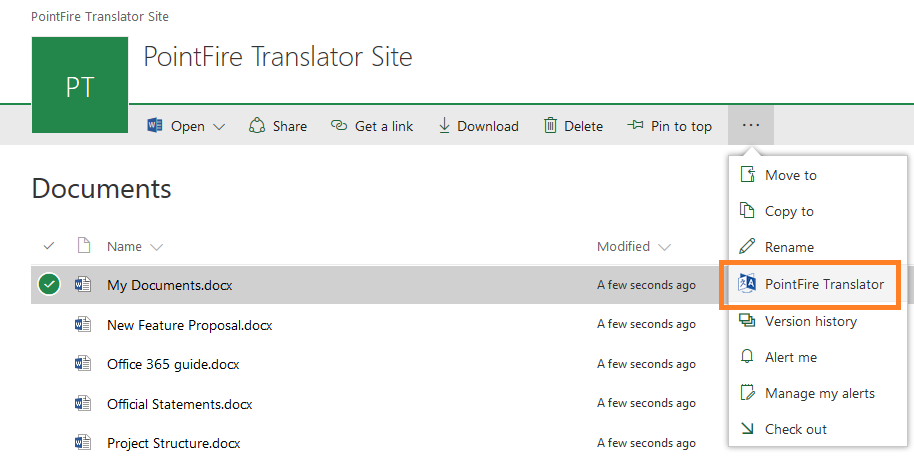Screen dimensions: 914x470
Task: Open Office 365 guide.docx file name
Action: [173, 364]
